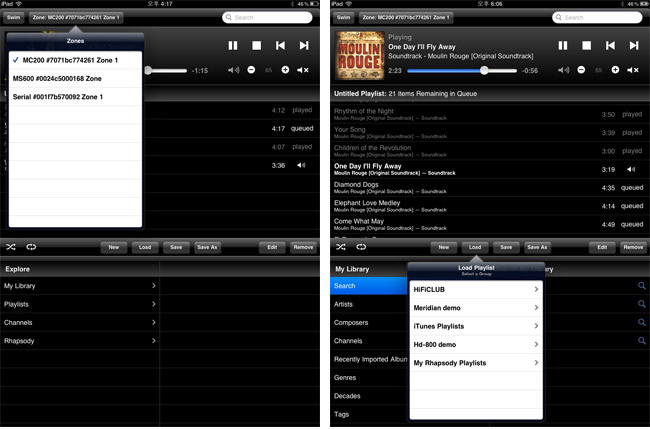
Task: Click Swim button in right screen
Action: pyautogui.click(x=344, y=17)
